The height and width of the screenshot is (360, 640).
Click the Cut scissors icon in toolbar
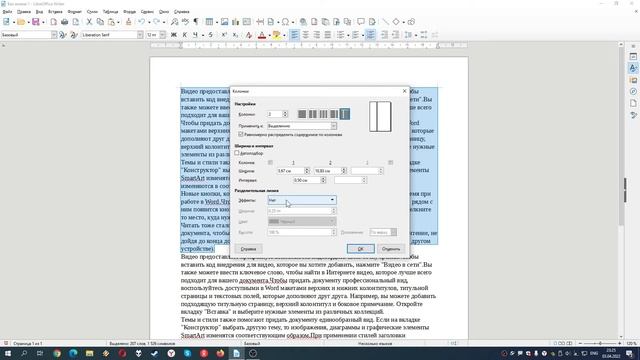click(x=89, y=22)
